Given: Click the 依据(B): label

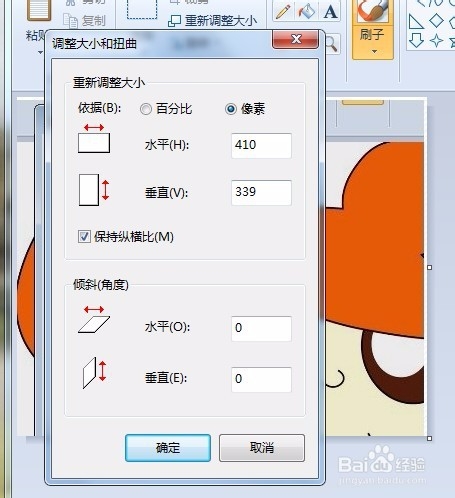Looking at the screenshot, I should pyautogui.click(x=99, y=108).
